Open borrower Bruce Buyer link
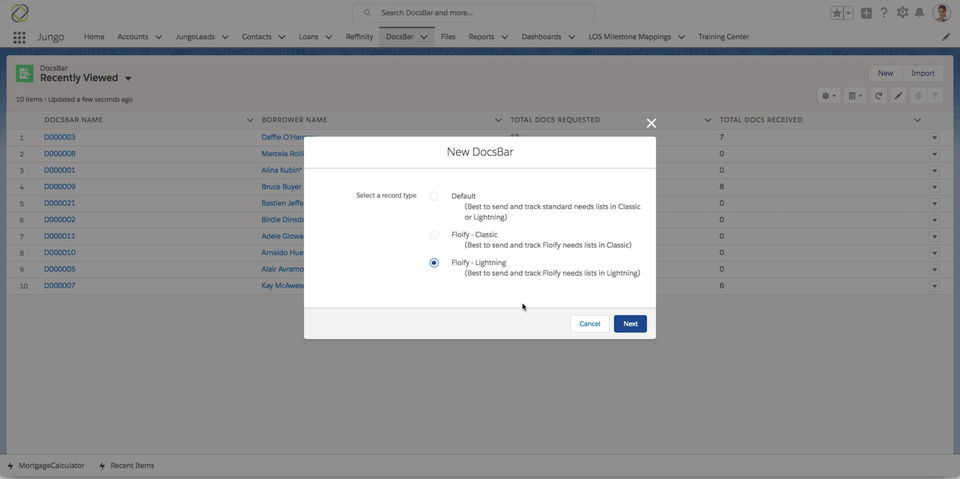This screenshot has height=479, width=960. click(x=281, y=187)
